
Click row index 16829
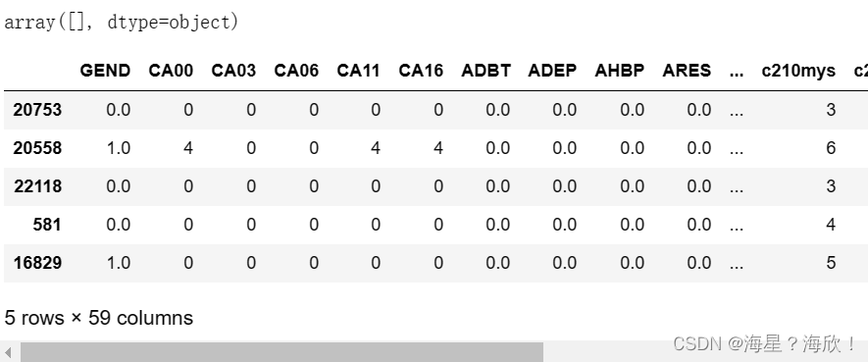37,263
